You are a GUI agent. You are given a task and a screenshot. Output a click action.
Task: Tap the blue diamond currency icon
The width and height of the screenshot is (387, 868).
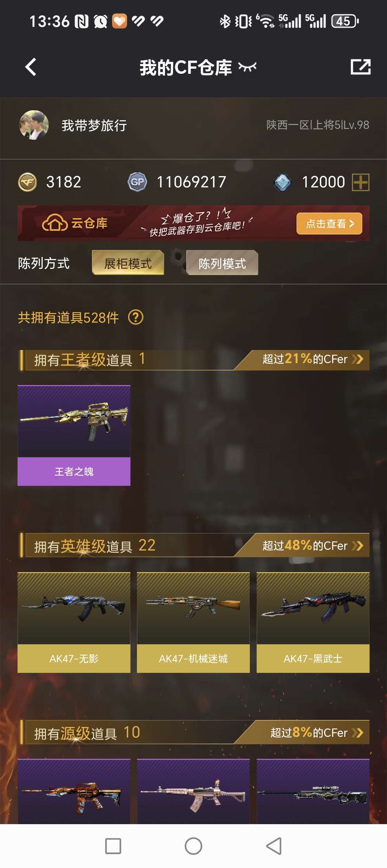(x=282, y=182)
